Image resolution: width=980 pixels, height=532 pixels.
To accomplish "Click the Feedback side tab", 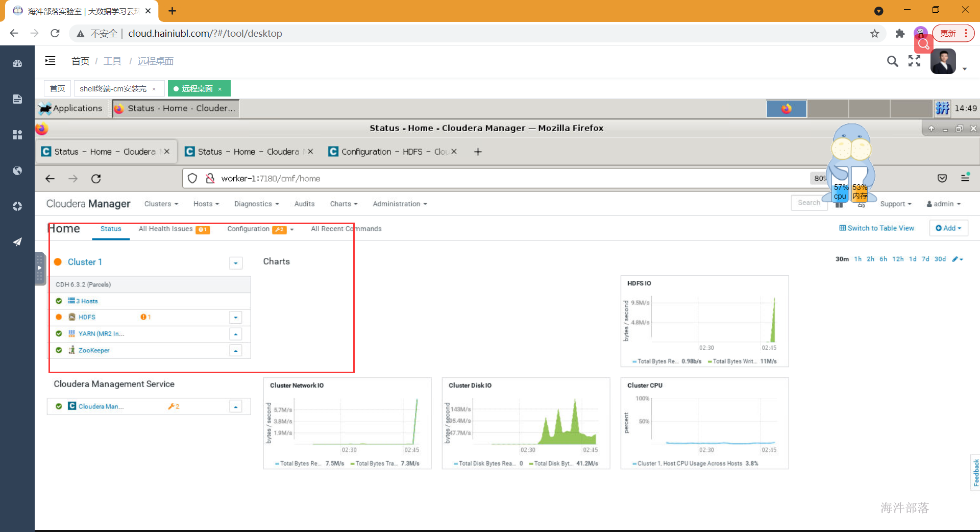I will (975, 472).
